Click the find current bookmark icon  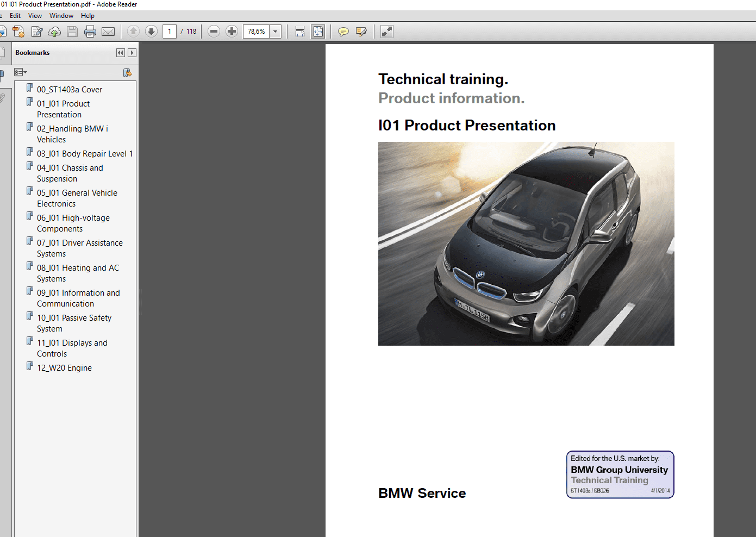[127, 73]
